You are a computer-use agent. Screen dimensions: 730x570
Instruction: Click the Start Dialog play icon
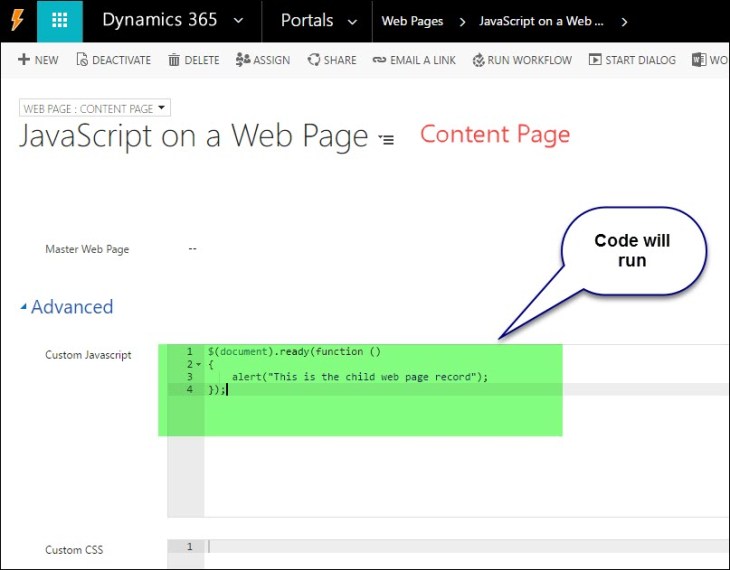(595, 60)
